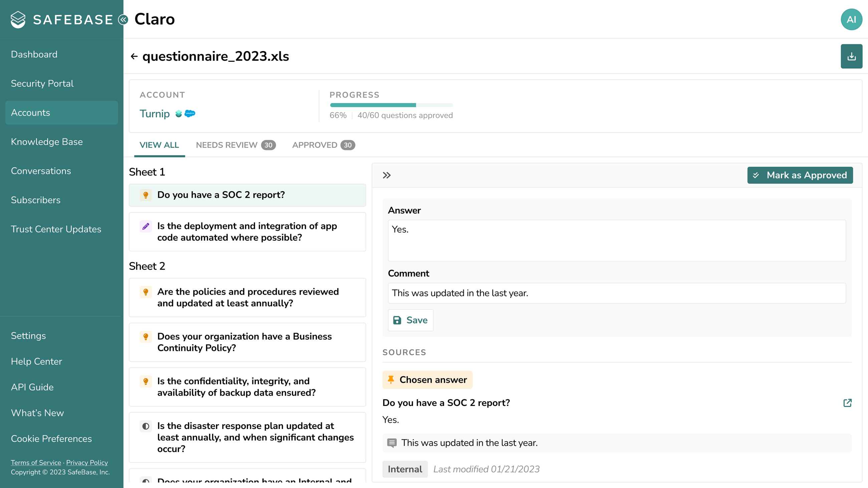This screenshot has width=868, height=488.
Task: Click pencil icon on deployment automation question
Action: 146,226
